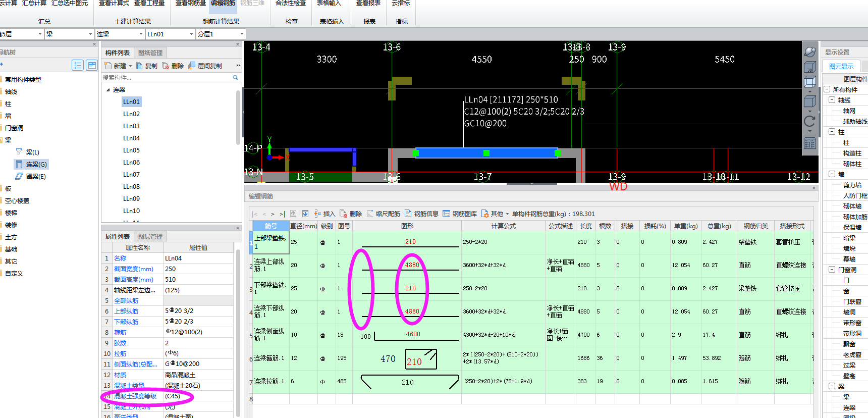
Task: Go to last rebar record arrow
Action: point(282,214)
